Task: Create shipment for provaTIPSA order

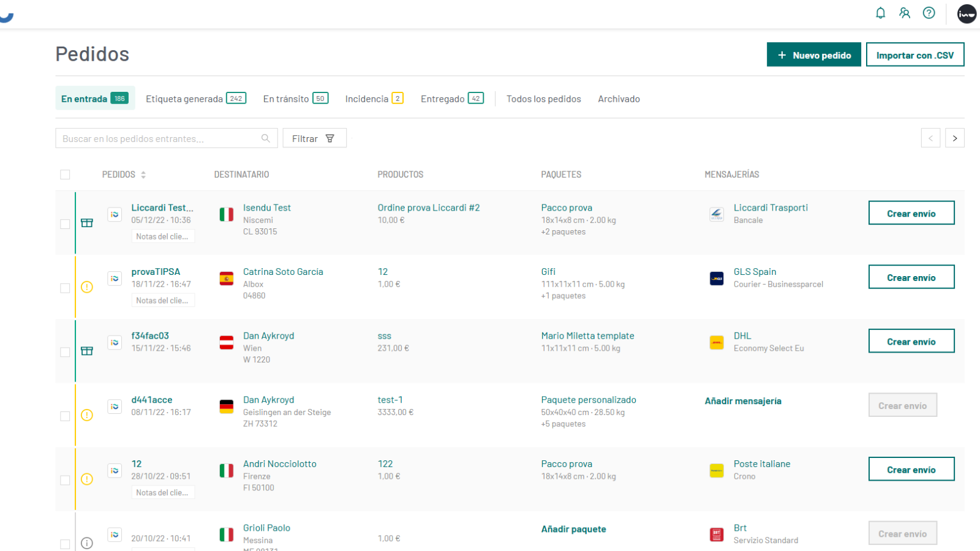Action: pyautogui.click(x=911, y=277)
